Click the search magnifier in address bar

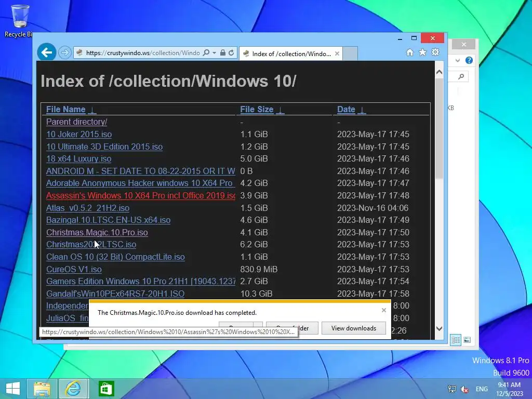point(206,53)
